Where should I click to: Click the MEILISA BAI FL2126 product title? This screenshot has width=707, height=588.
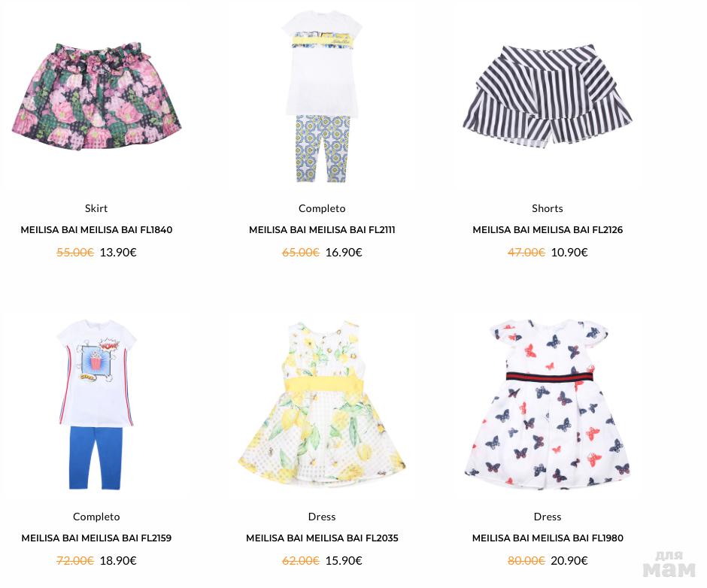(548, 229)
